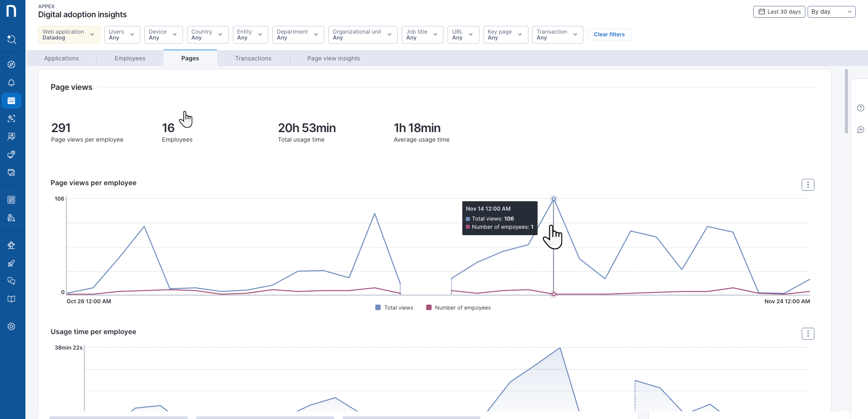Expand the Department filter dropdown

tap(297, 35)
